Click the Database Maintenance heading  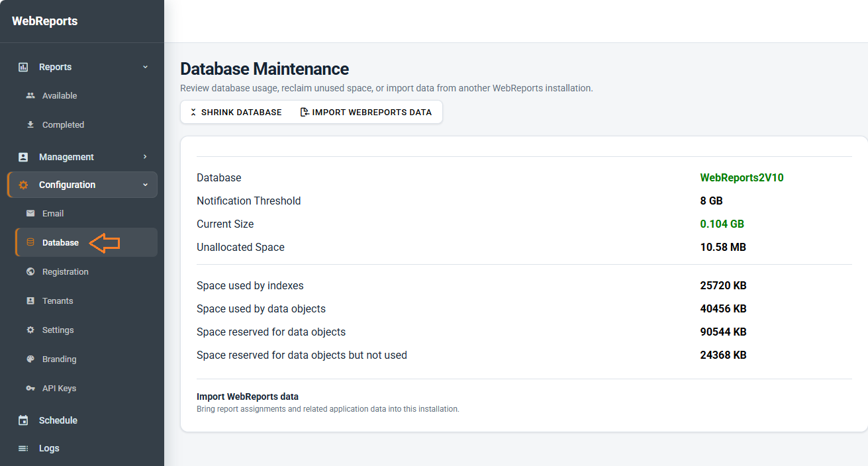point(264,69)
